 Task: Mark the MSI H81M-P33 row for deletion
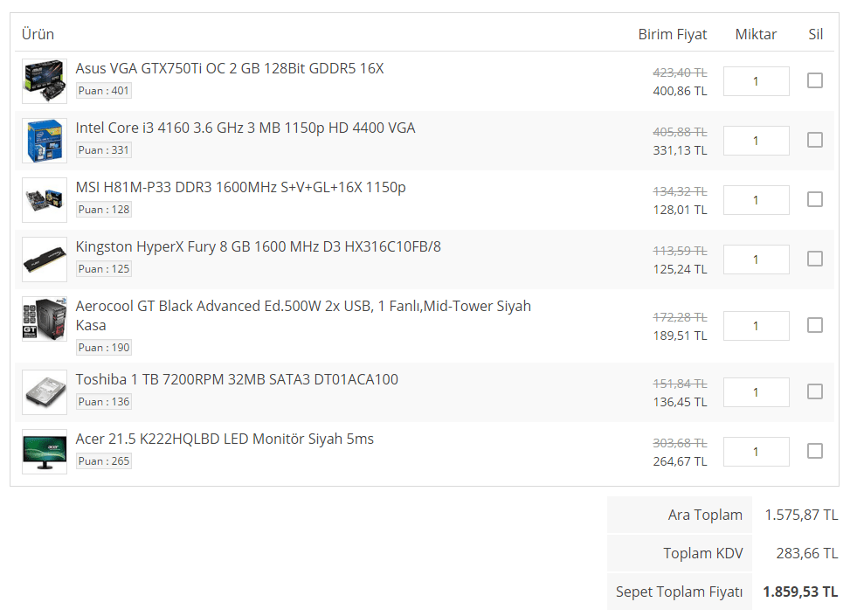(814, 199)
